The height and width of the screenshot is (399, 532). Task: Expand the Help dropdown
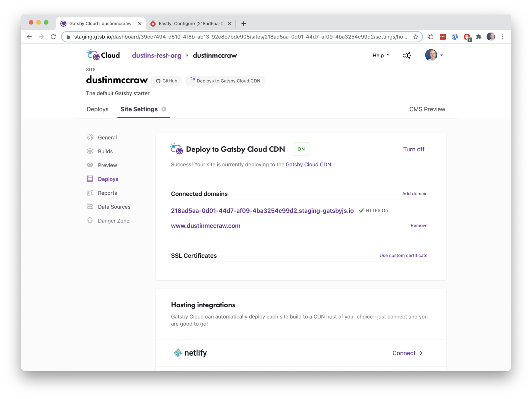(x=380, y=55)
